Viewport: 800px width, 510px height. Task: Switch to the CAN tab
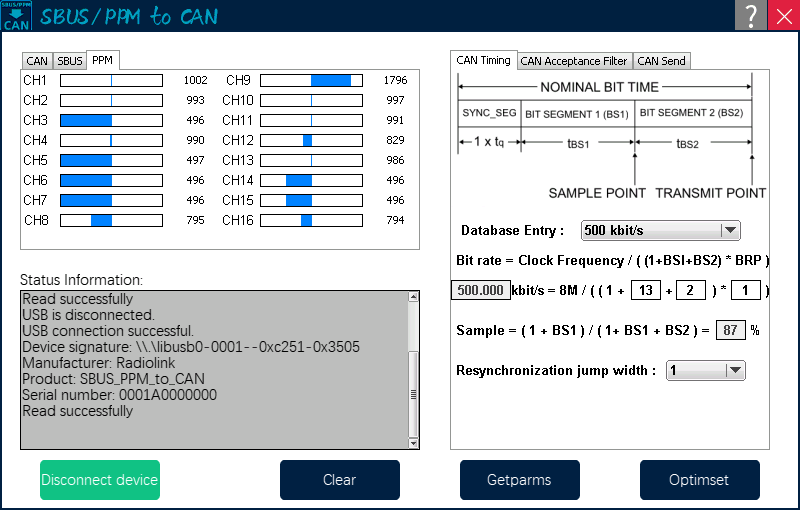[x=37, y=61]
